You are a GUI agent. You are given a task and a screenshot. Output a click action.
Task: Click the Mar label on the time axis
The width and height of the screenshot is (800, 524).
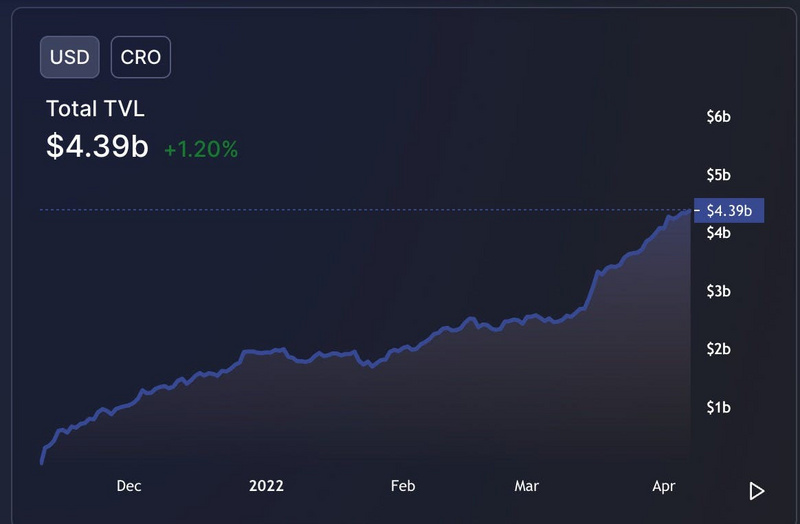coord(527,486)
